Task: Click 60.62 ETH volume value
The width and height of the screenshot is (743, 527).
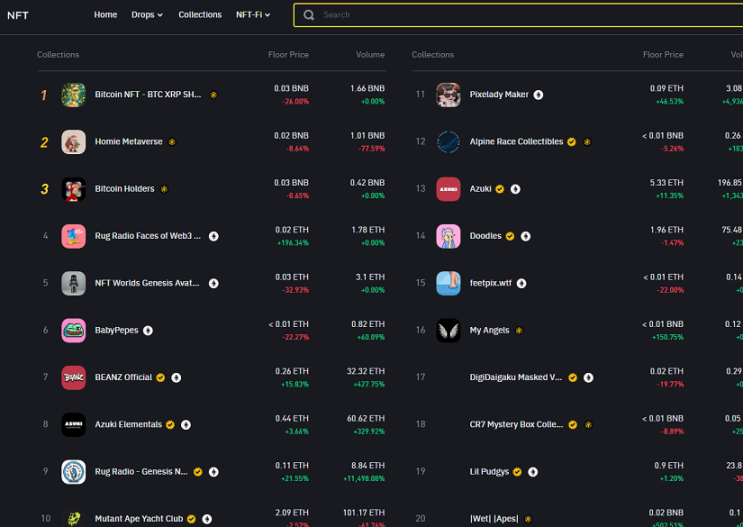Action: point(366,418)
